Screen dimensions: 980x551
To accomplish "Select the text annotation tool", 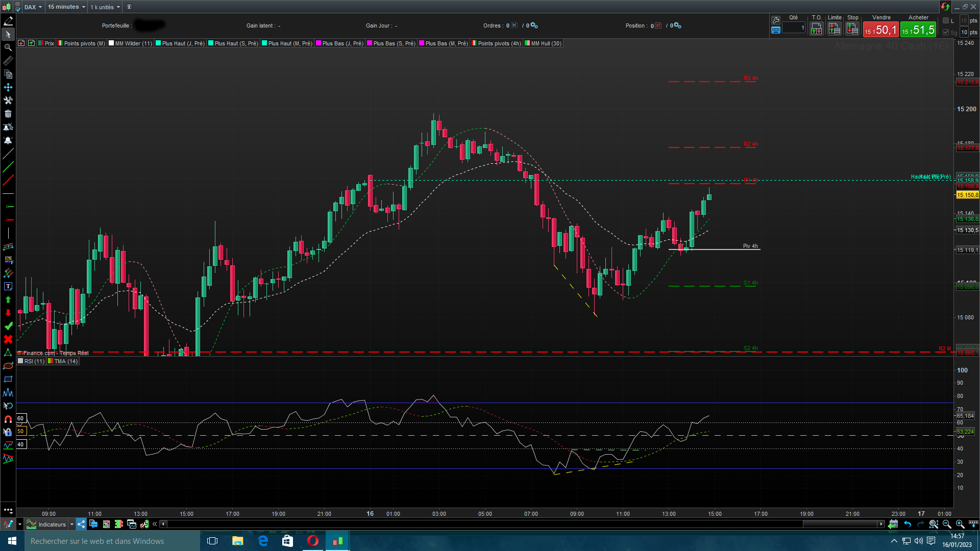I will pos(8,286).
